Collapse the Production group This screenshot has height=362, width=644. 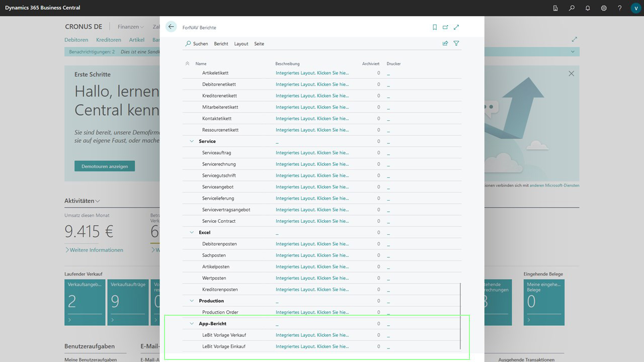pyautogui.click(x=192, y=301)
